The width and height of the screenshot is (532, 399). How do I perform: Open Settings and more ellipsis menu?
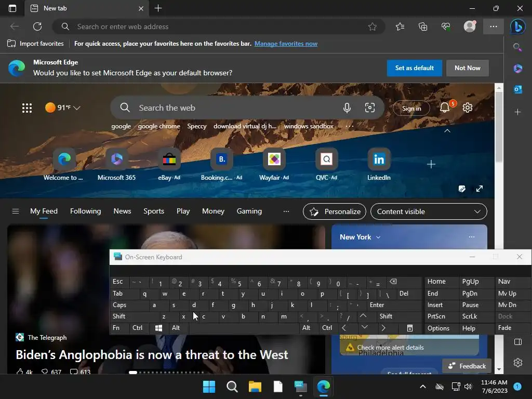click(494, 26)
